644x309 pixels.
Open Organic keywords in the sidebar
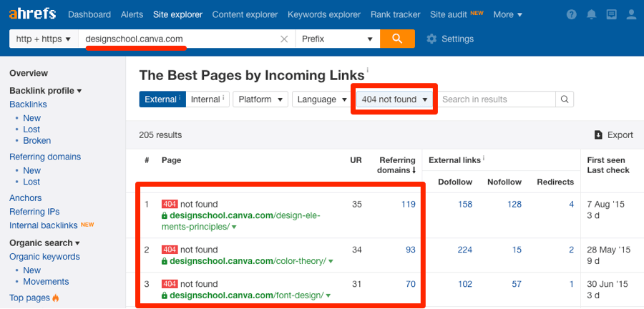[x=45, y=257]
